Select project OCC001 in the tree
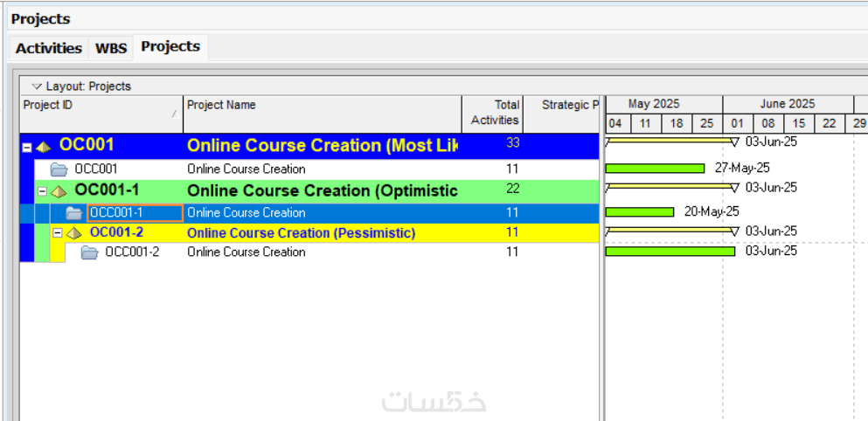 click(96, 169)
